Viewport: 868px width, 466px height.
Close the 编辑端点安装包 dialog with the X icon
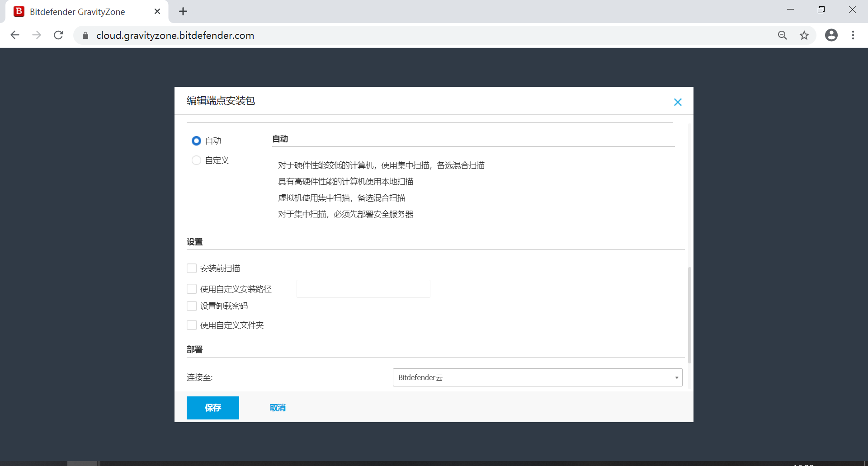[677, 102]
